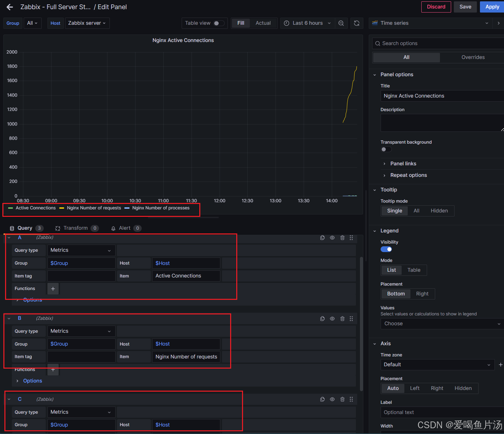Viewport: 504px width, 434px height.
Task: Hide response for query B
Action: click(332, 318)
